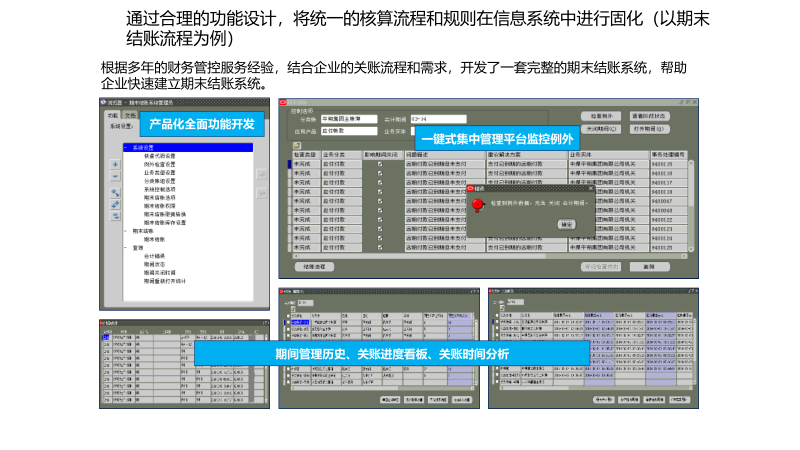
Task: Switch to the 功能 tab in the navigator
Action: click(x=113, y=115)
